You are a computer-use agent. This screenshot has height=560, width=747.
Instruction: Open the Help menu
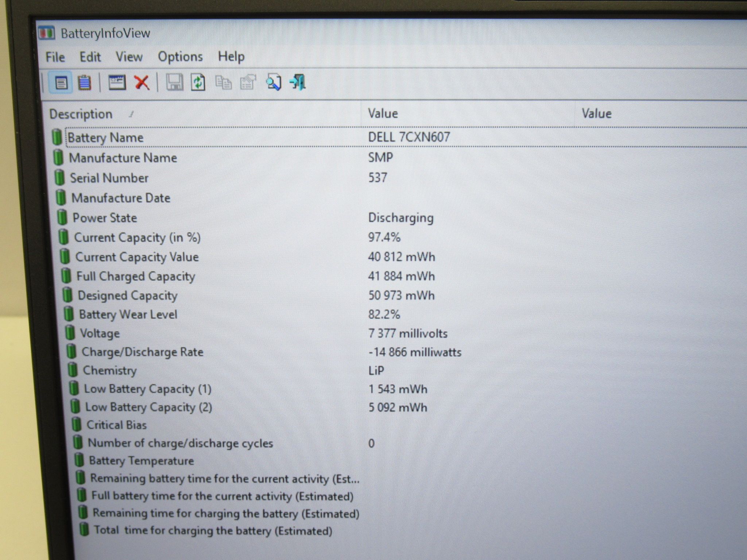(x=231, y=57)
